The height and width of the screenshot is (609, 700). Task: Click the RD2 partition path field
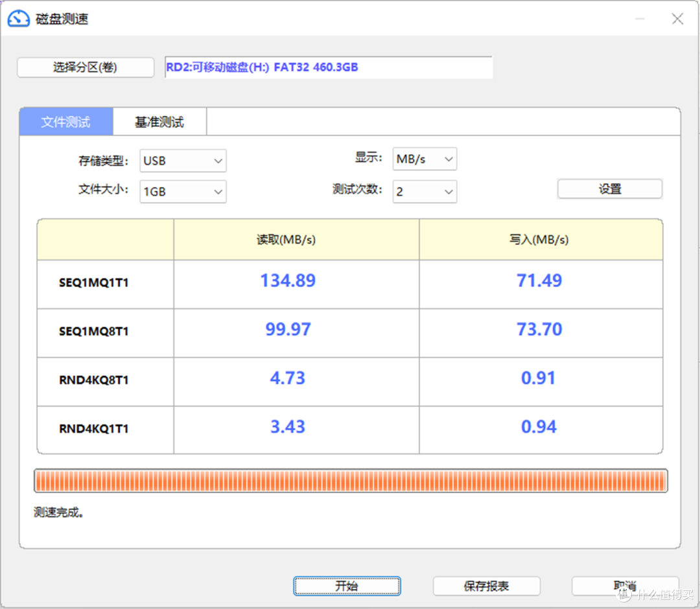pyautogui.click(x=329, y=67)
